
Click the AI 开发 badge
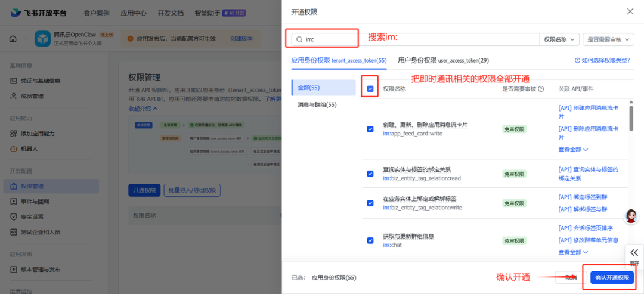point(234,13)
